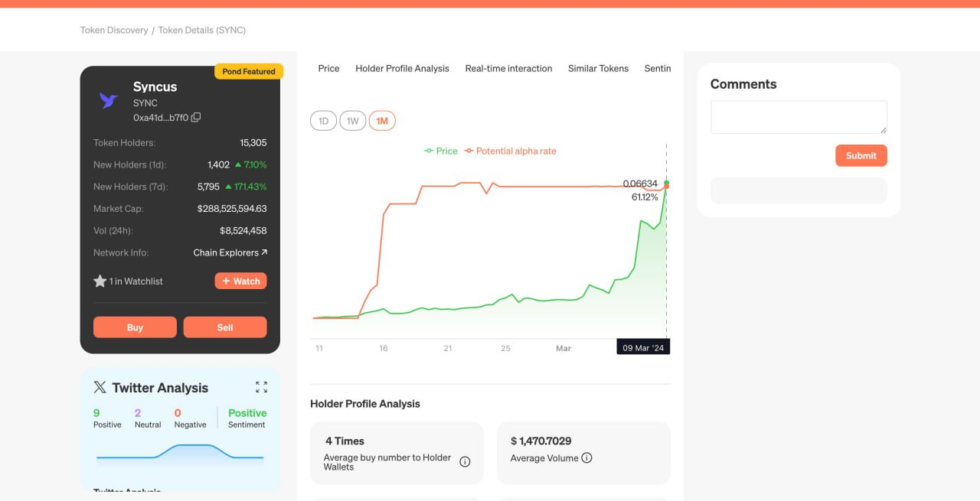Open Chain Explorers link
Viewport: 980px width, 501px height.
click(230, 252)
